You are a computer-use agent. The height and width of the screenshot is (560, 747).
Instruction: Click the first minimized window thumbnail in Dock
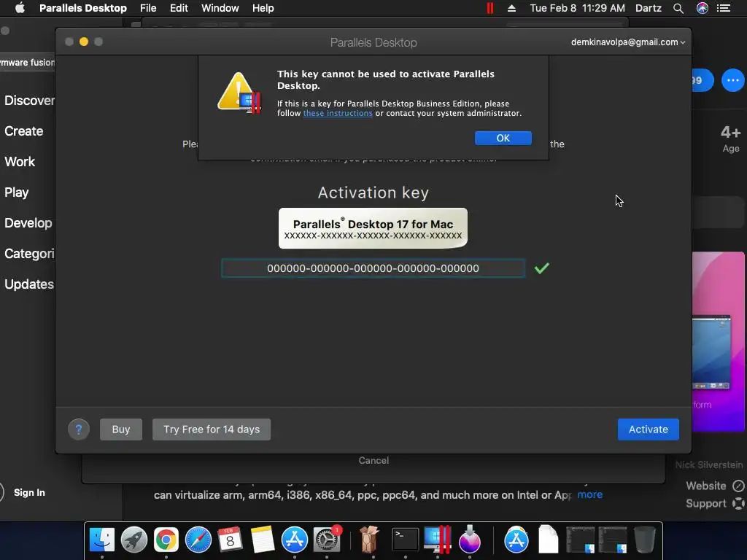tap(580, 540)
